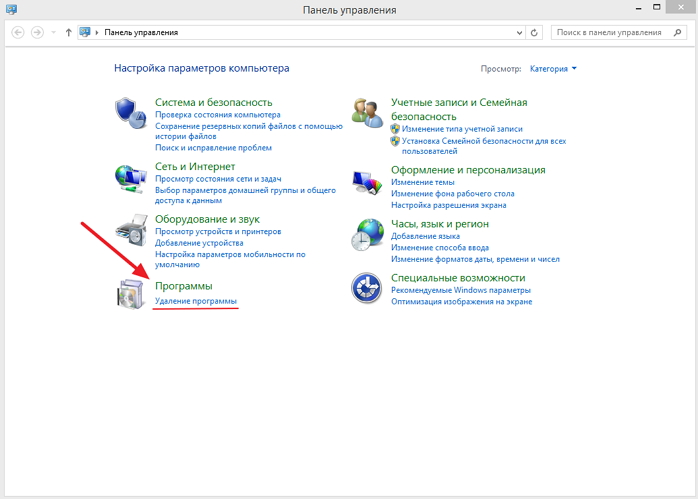Screen dimensions: 698x499
Task: Open Сеть и Интернет category
Action: pos(195,166)
